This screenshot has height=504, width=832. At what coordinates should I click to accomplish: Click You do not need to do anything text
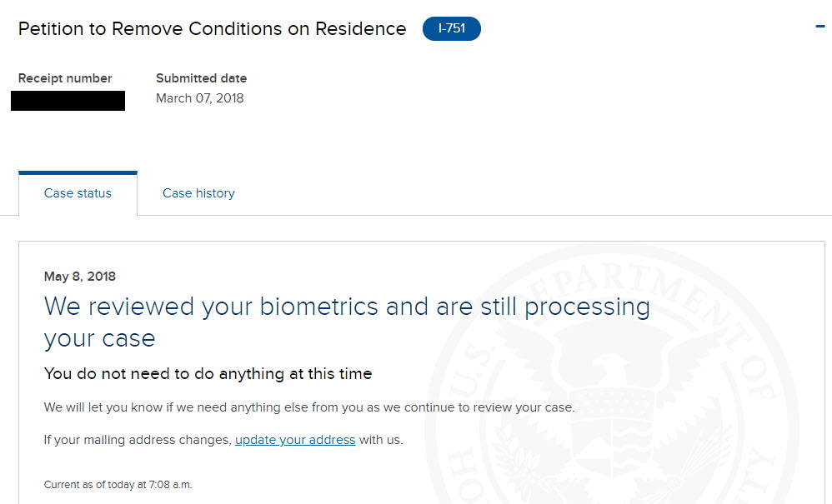pyautogui.click(x=208, y=374)
